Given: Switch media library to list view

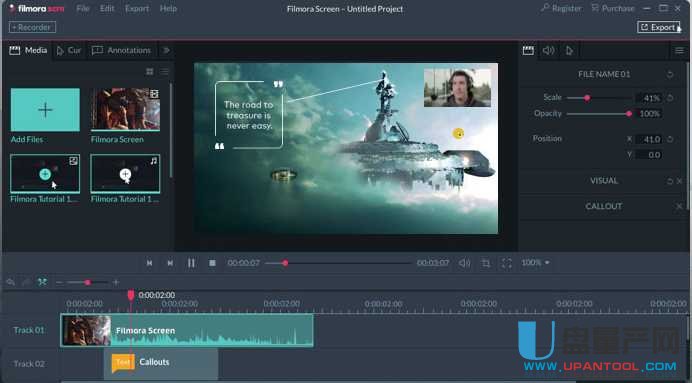Looking at the screenshot, I should point(164,71).
